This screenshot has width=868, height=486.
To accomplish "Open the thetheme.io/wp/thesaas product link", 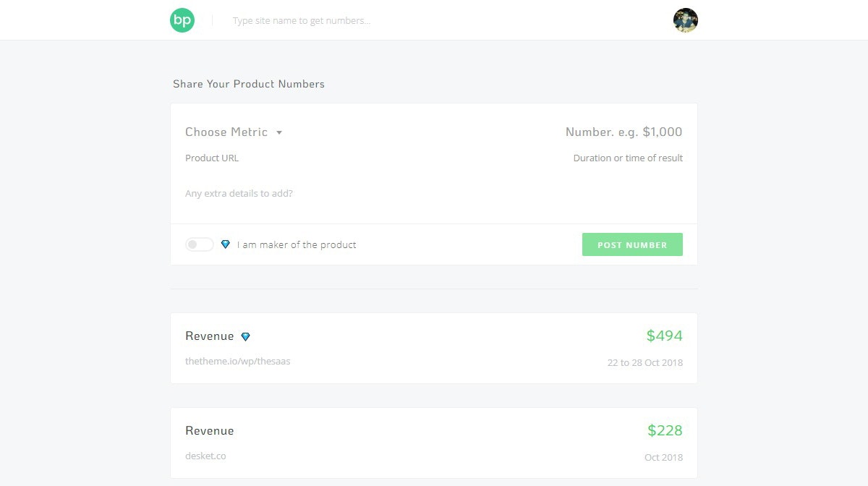I will [238, 361].
